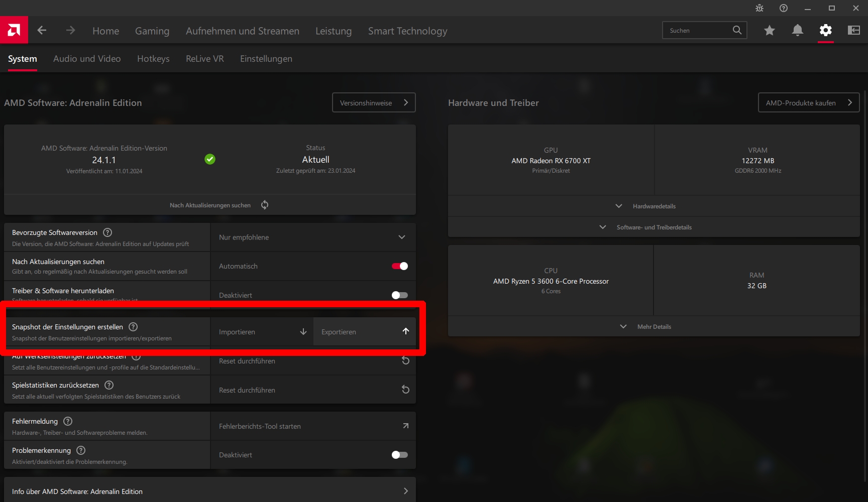Viewport: 868px width, 502px height.
Task: Go forward with the right arrow
Action: click(x=70, y=30)
